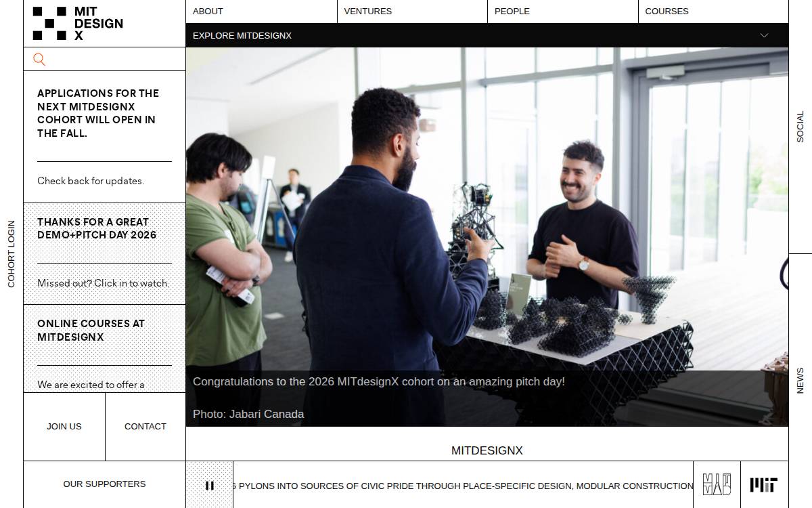Open the News side tab
The height and width of the screenshot is (508, 812).
[x=800, y=381]
